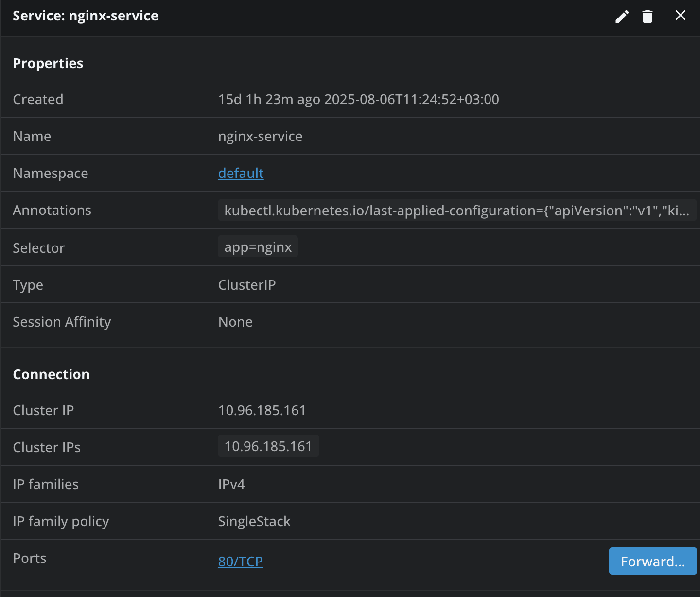Image resolution: width=700 pixels, height=597 pixels.
Task: Select the Created timestamp value
Action: pos(359,99)
